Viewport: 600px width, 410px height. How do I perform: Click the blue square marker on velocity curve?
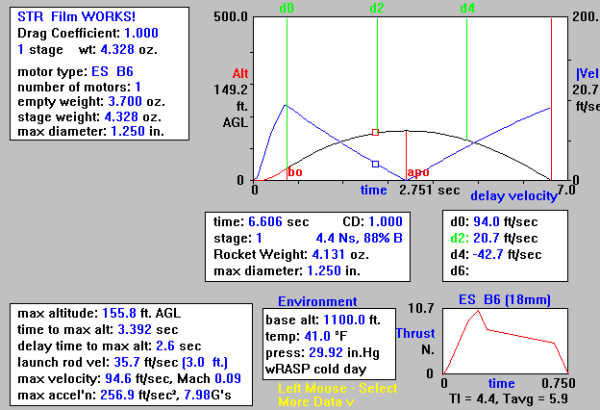pos(376,163)
